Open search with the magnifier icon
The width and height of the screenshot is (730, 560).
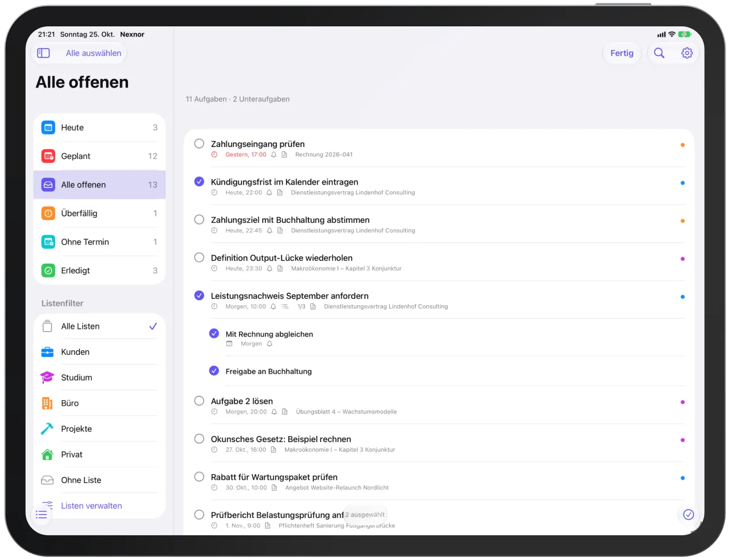coord(659,53)
